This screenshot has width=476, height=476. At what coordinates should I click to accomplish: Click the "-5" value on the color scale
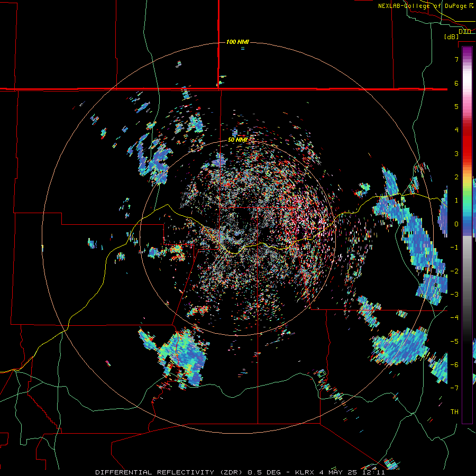click(x=454, y=342)
